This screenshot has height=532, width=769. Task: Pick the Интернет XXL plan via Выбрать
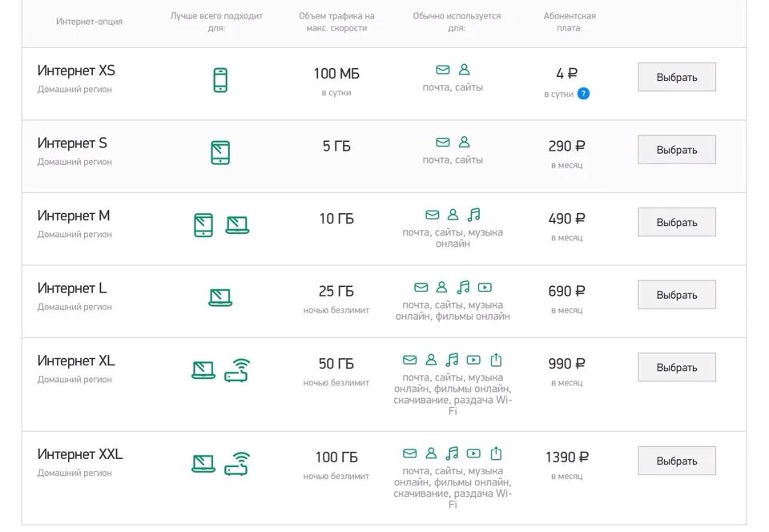677,461
